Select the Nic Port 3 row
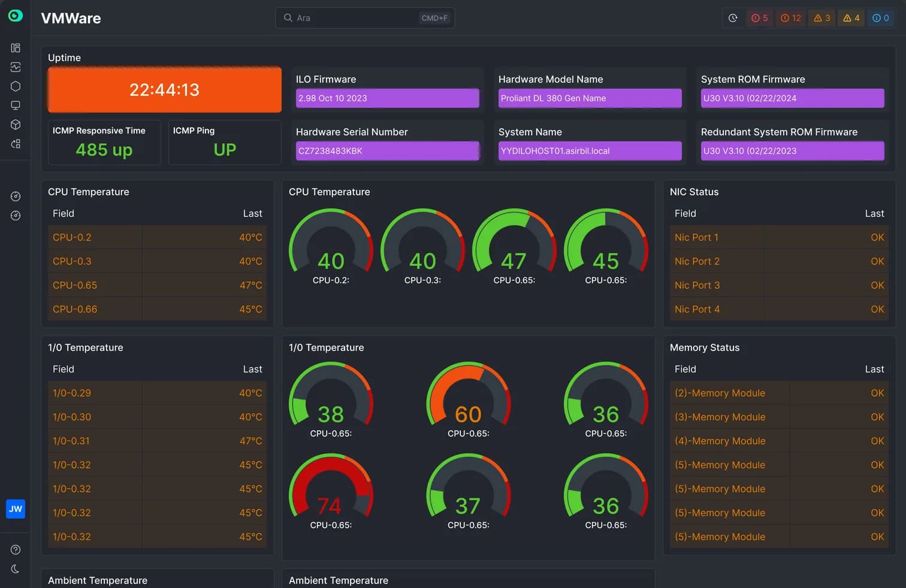906x588 pixels. coord(779,285)
